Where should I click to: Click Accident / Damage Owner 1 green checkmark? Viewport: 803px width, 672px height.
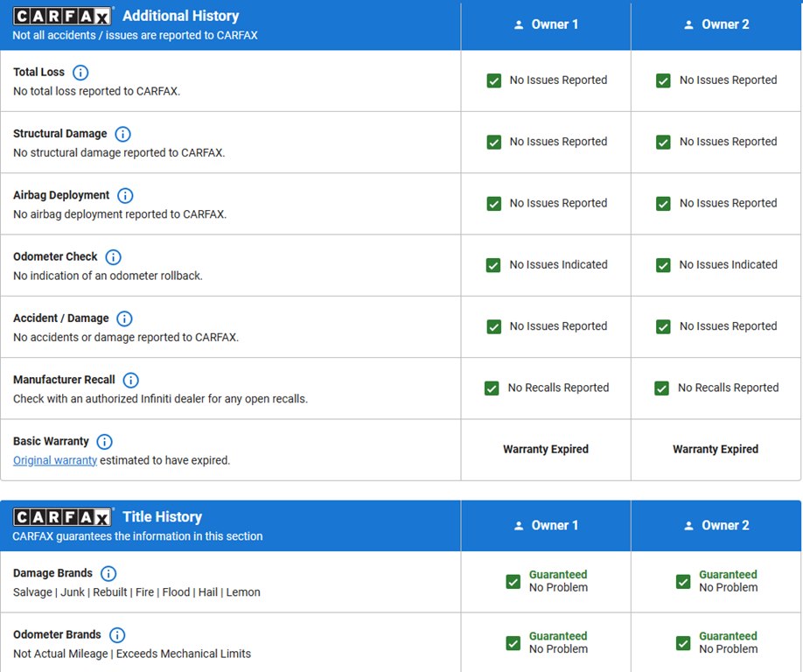click(493, 326)
